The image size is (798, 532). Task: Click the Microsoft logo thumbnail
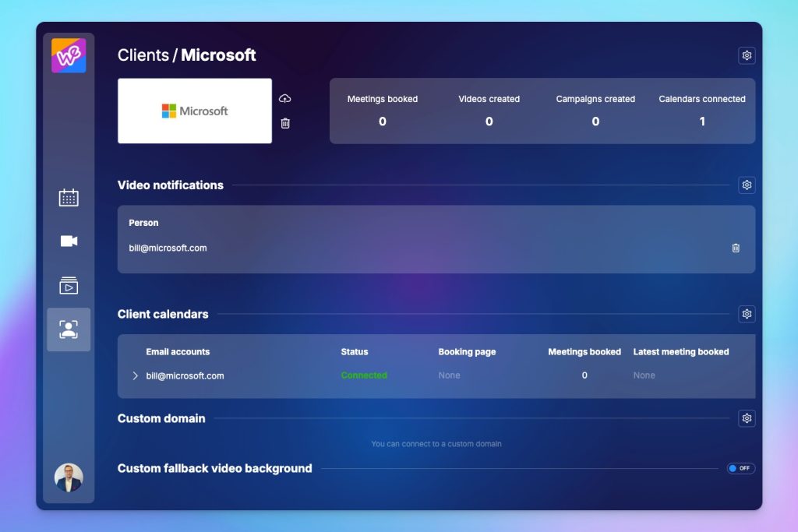(x=195, y=111)
